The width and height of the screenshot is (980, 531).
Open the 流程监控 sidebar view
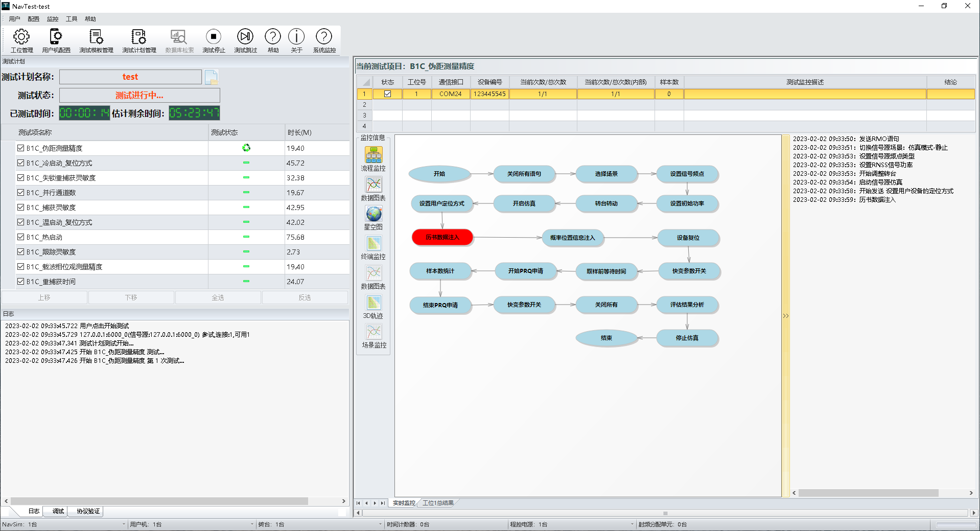coord(374,158)
